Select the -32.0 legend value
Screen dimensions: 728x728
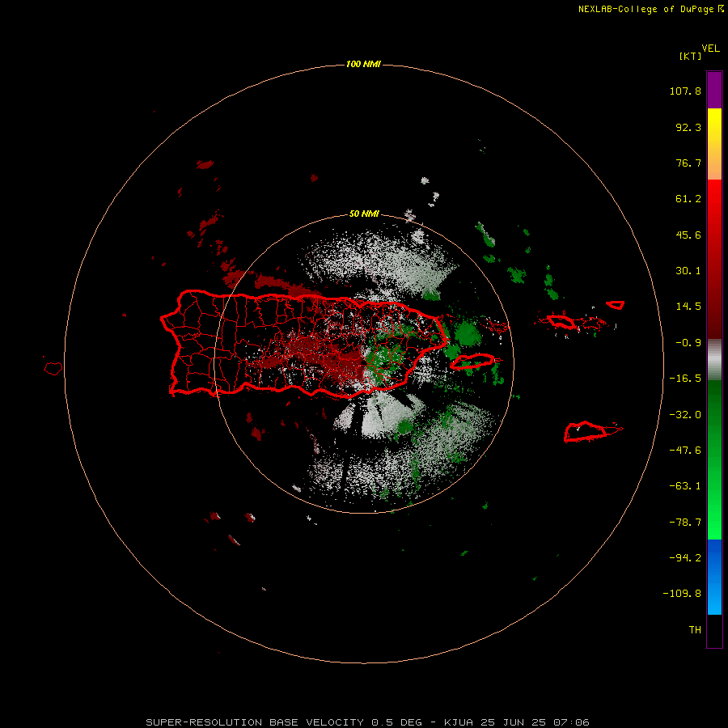685,415
